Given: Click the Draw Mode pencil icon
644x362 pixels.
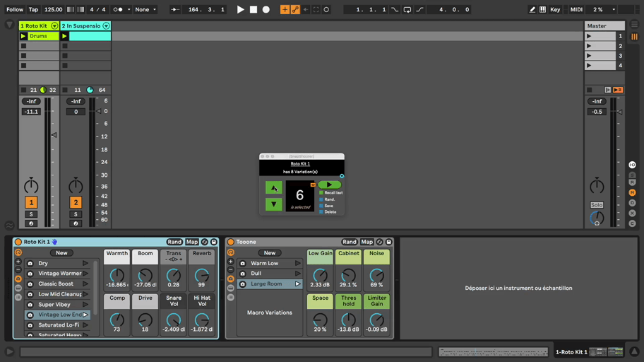Looking at the screenshot, I should [x=532, y=10].
